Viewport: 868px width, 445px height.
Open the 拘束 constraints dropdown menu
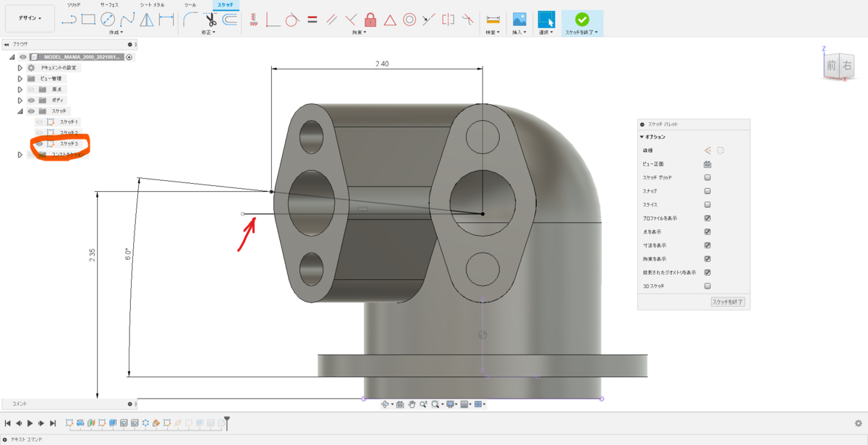tap(359, 32)
